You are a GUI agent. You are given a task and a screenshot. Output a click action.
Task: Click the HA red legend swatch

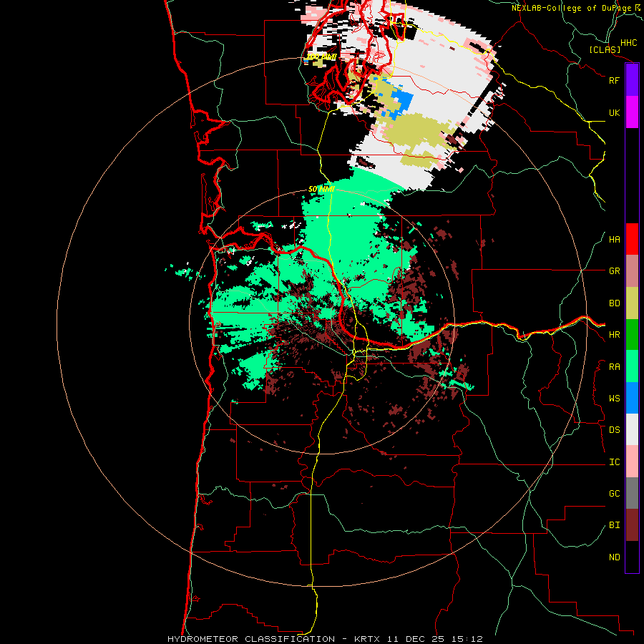pyautogui.click(x=632, y=239)
